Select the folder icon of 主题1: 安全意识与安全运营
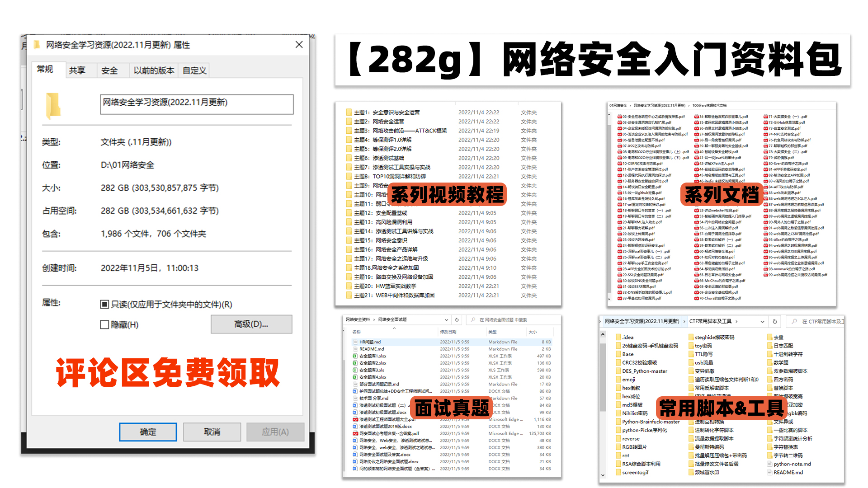The width and height of the screenshot is (868, 488). 349,112
